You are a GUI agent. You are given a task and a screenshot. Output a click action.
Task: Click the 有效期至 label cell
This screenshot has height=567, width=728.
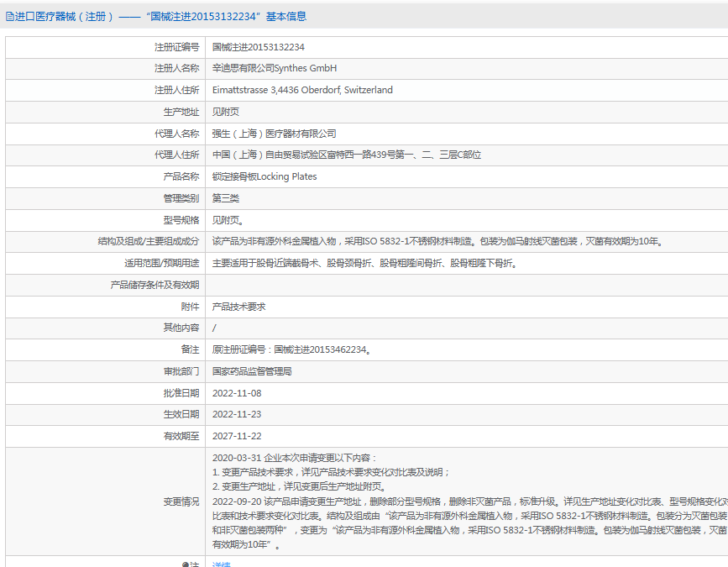[x=106, y=436]
